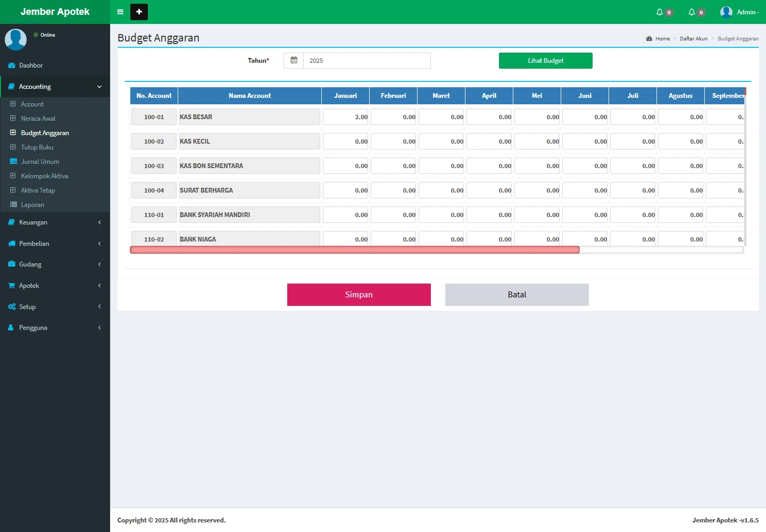Click the Apotek shopping cart icon
Screen dimensions: 766x532
(x=12, y=286)
